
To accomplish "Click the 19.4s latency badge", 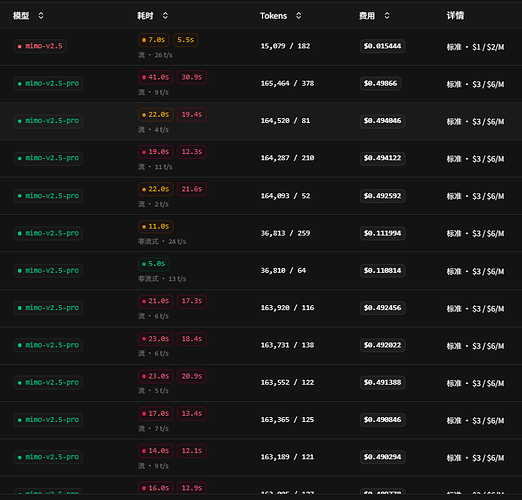I will (x=192, y=115).
